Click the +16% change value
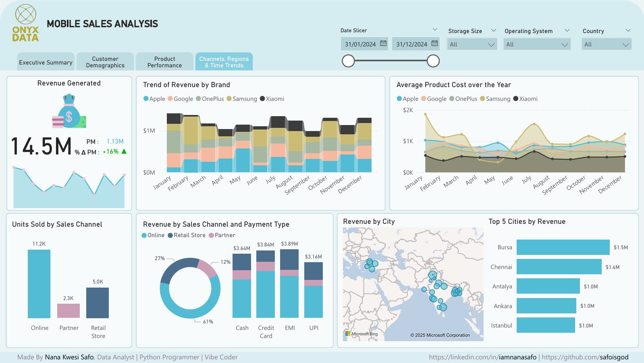 111,152
